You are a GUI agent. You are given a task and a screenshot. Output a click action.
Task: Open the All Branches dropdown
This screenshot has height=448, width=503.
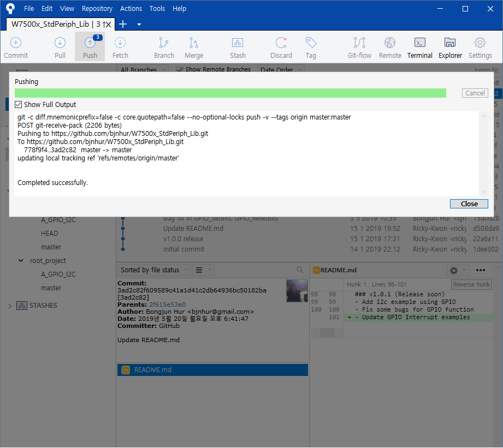[x=143, y=69]
